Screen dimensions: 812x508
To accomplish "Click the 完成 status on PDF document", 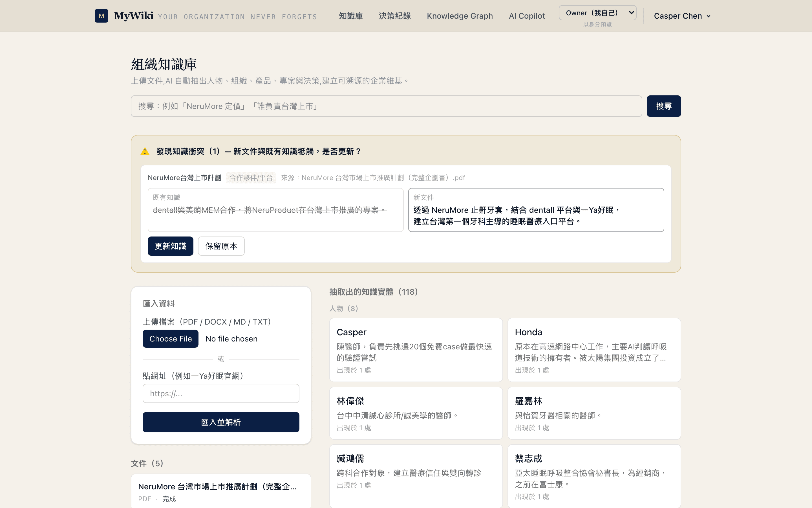I will pos(169,499).
